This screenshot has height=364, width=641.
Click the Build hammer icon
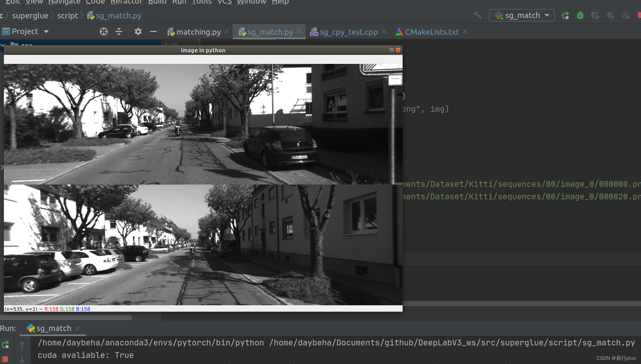tap(477, 15)
